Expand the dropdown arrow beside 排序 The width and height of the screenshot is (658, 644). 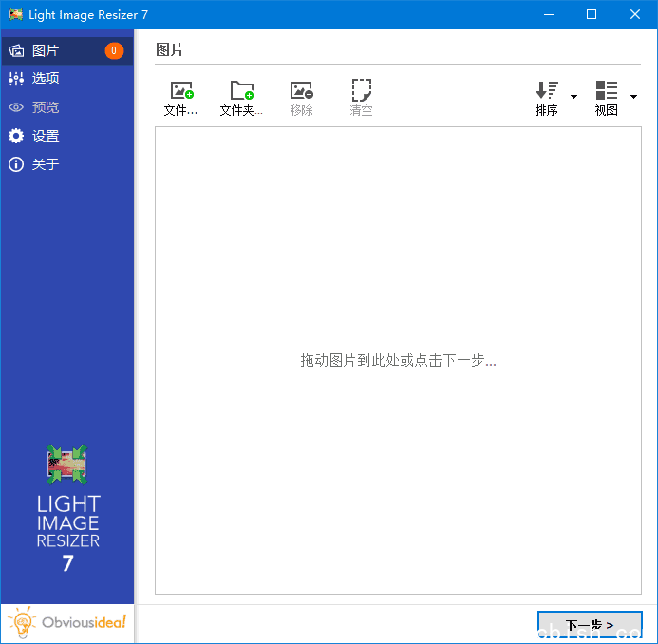(x=573, y=97)
